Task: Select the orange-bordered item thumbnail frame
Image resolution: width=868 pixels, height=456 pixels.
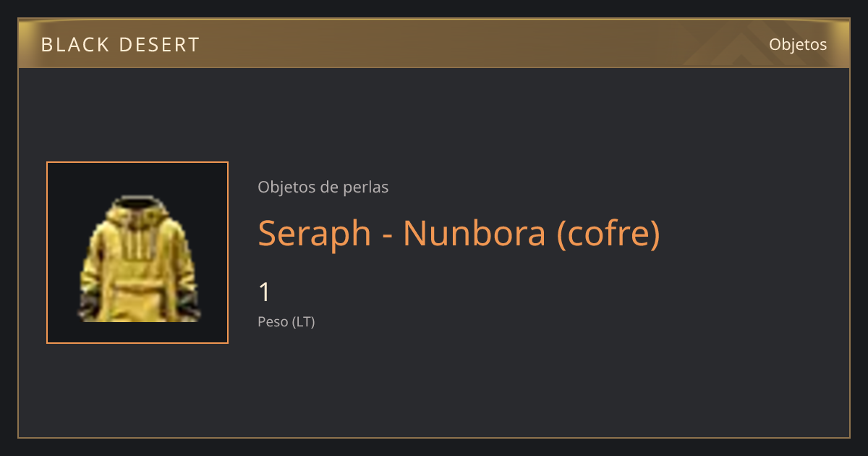Action: [x=137, y=253]
